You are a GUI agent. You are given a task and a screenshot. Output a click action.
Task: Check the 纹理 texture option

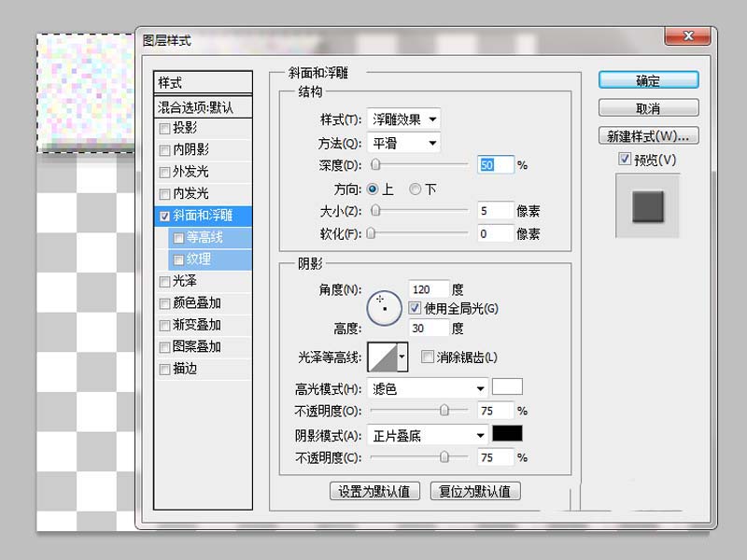pyautogui.click(x=177, y=259)
